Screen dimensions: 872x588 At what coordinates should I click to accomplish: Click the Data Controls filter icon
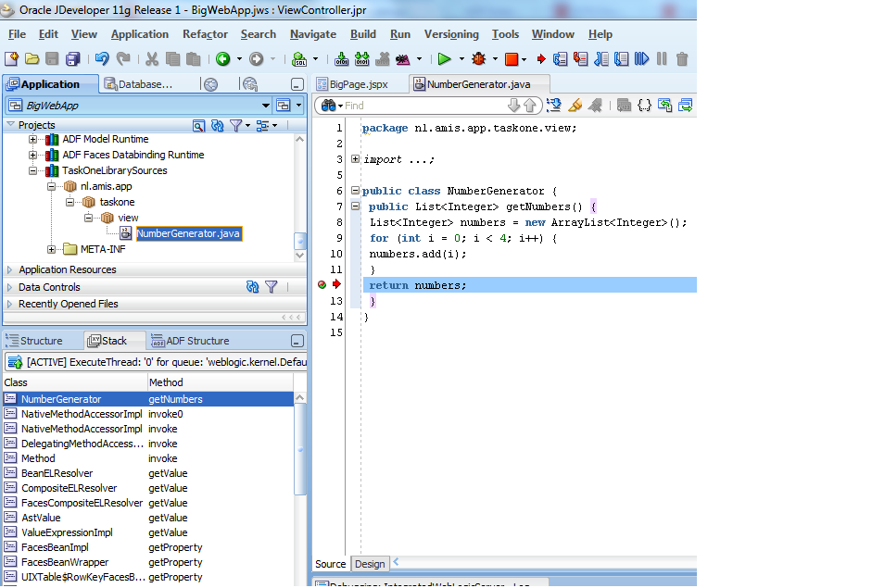point(271,287)
